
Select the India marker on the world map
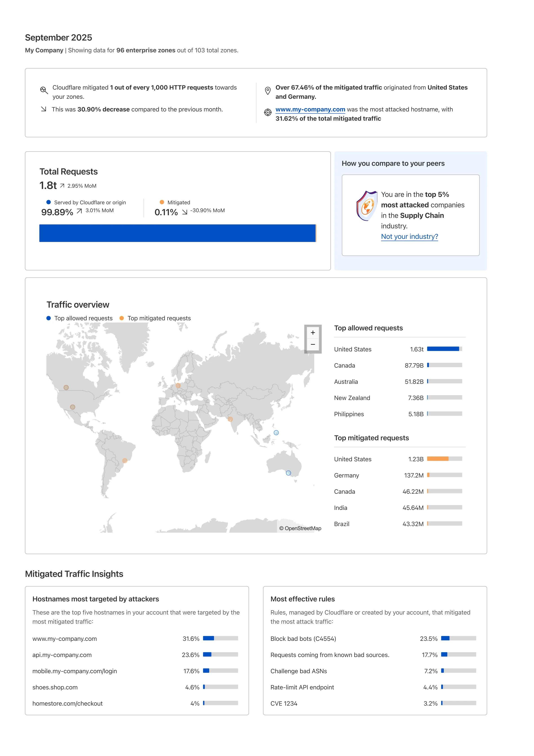click(231, 419)
